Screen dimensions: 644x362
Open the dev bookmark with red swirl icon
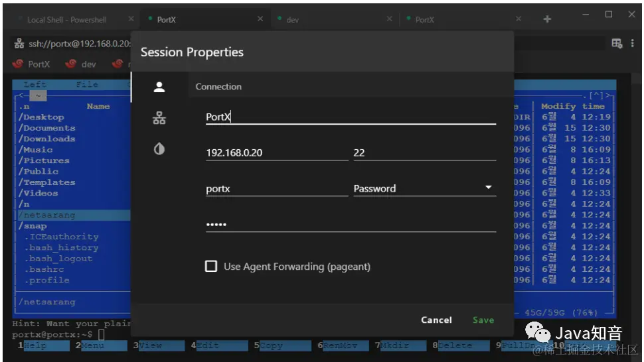(x=81, y=64)
